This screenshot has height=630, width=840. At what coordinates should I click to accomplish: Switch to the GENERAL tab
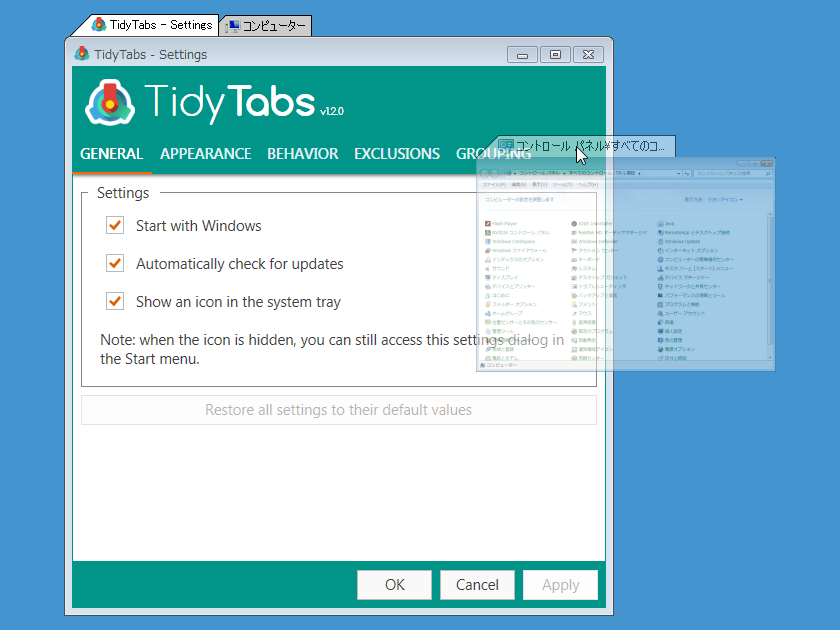[111, 154]
